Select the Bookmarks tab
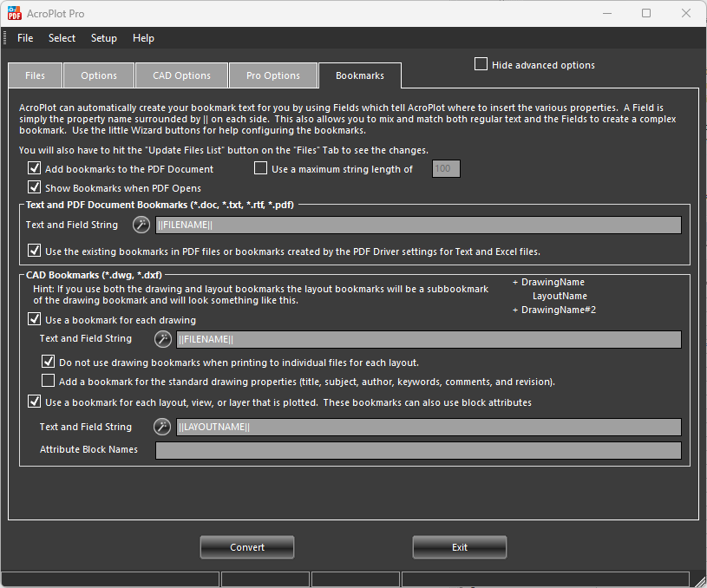Image resolution: width=707 pixels, height=588 pixels. click(360, 75)
